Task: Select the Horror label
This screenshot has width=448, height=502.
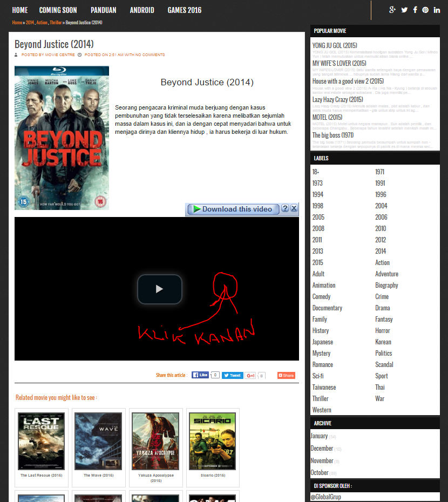Action: tap(382, 330)
